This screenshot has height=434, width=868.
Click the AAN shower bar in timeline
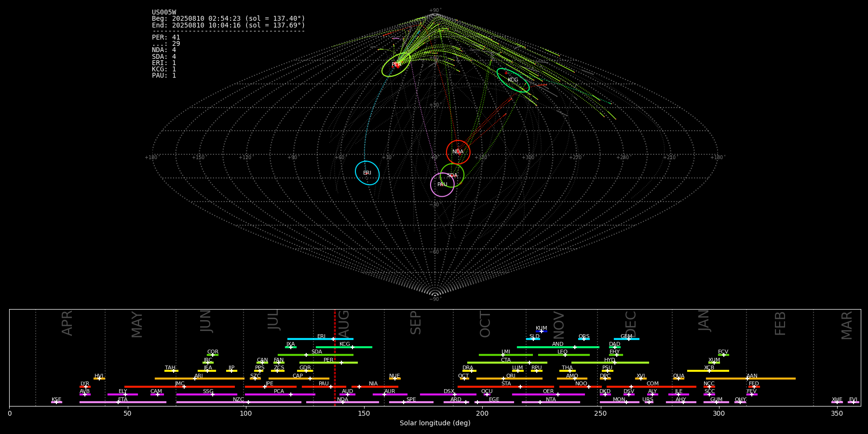pyautogui.click(x=751, y=379)
